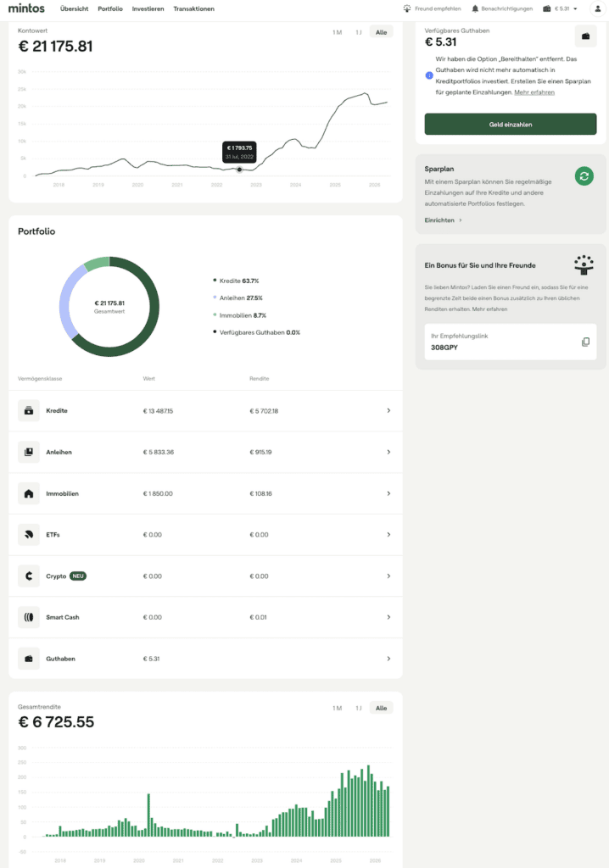Open the Einrichten link

pos(439,220)
